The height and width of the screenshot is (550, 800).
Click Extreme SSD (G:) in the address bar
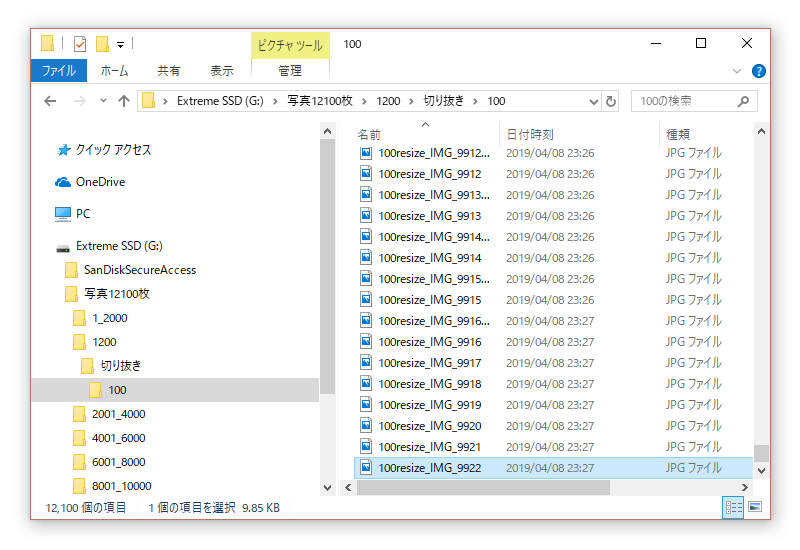[220, 101]
